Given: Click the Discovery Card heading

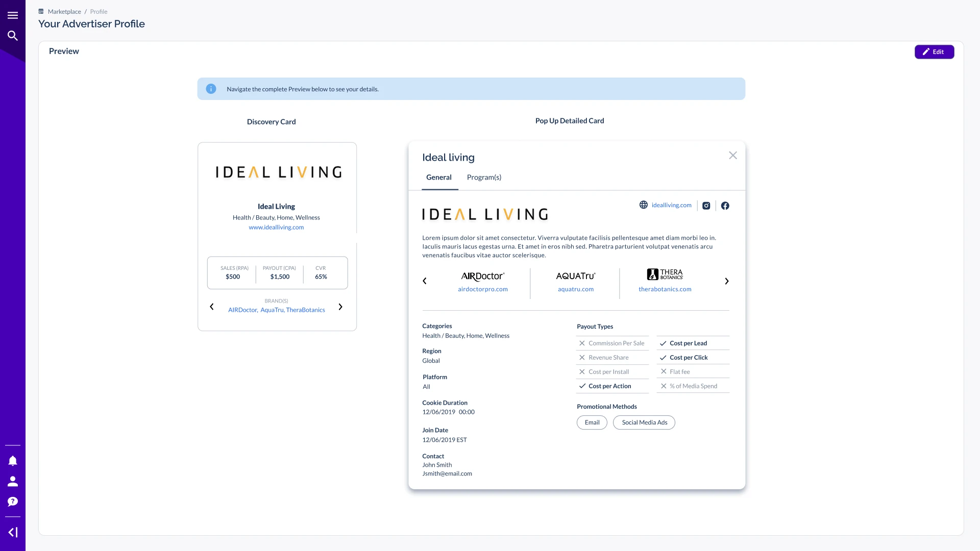Looking at the screenshot, I should [272, 122].
